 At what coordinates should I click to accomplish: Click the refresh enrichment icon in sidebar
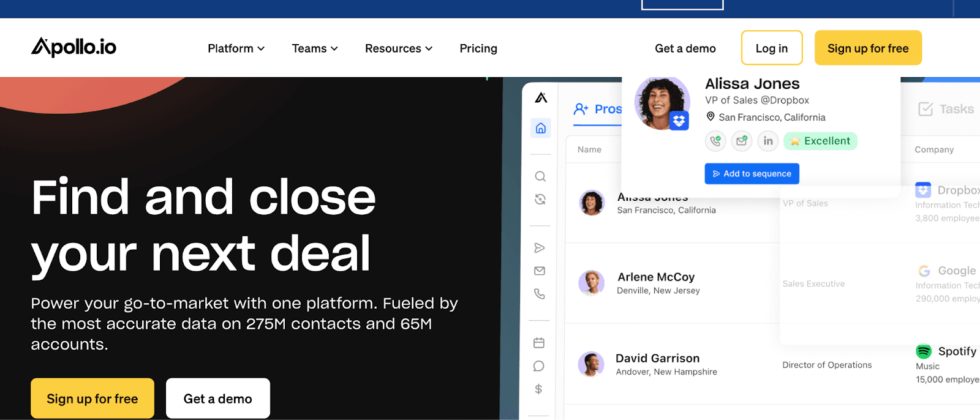[540, 199]
